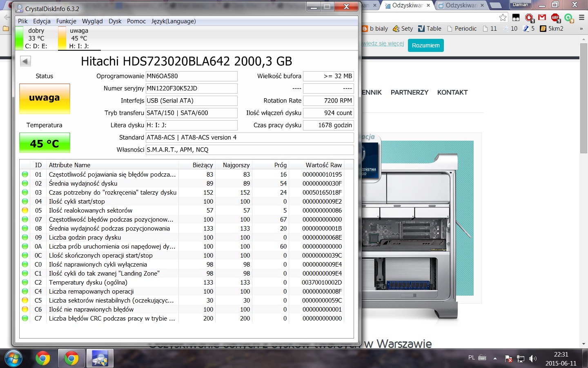
Task: Click the network icon in the system tray
Action: [x=521, y=359]
